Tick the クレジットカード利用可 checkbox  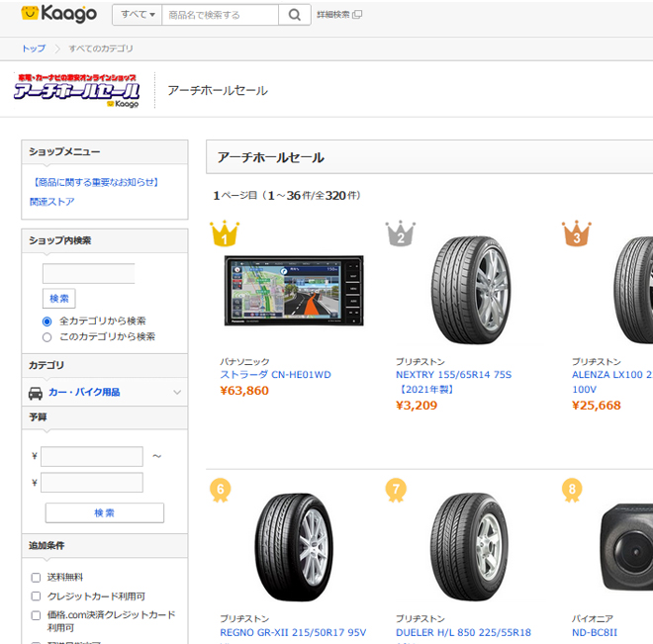tap(37, 597)
